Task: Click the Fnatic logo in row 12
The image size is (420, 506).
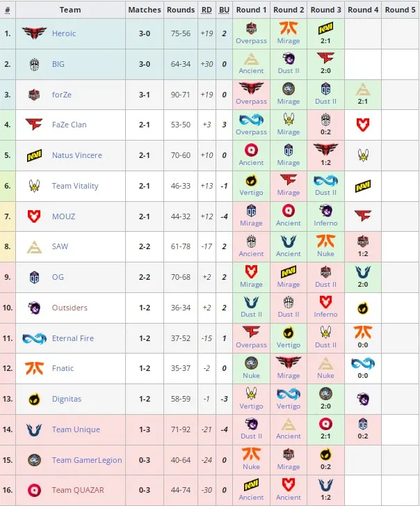Action: [34, 368]
